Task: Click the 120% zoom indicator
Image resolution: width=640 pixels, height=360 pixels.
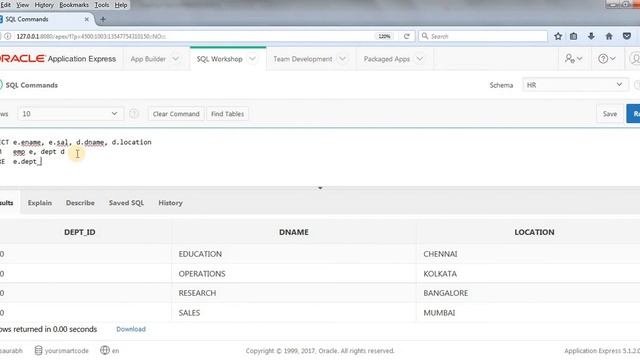Action: (384, 36)
